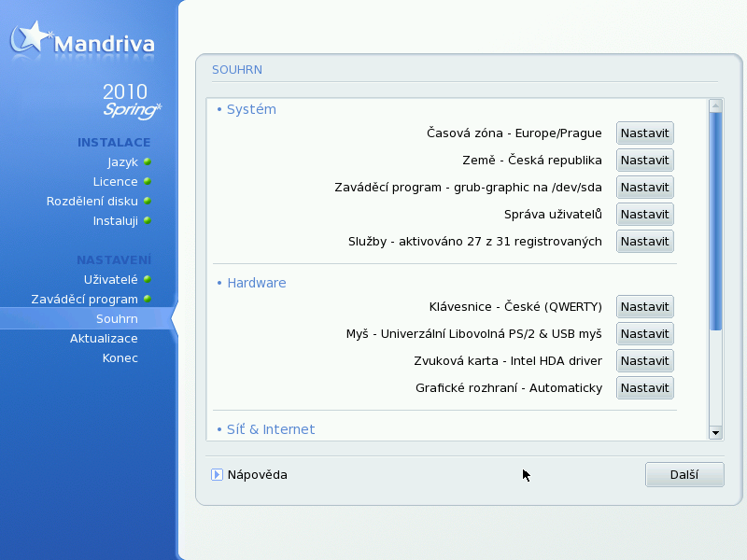Viewport: 747px width, 560px height.
Task: Click the scrollbar up arrow
Action: tap(715, 105)
